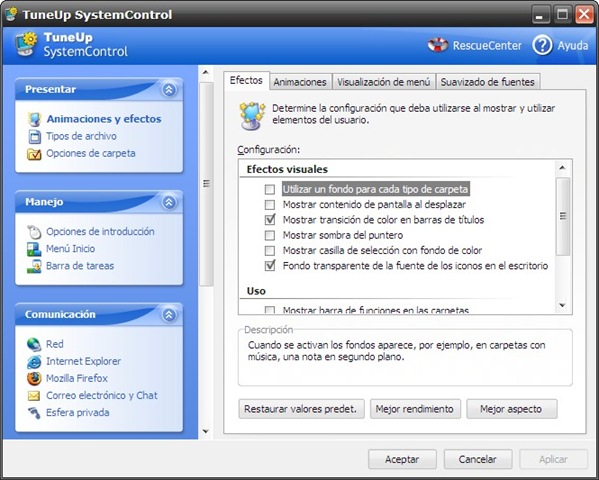
Task: Open the RescueCenter lifebuoy icon
Action: pyautogui.click(x=438, y=45)
